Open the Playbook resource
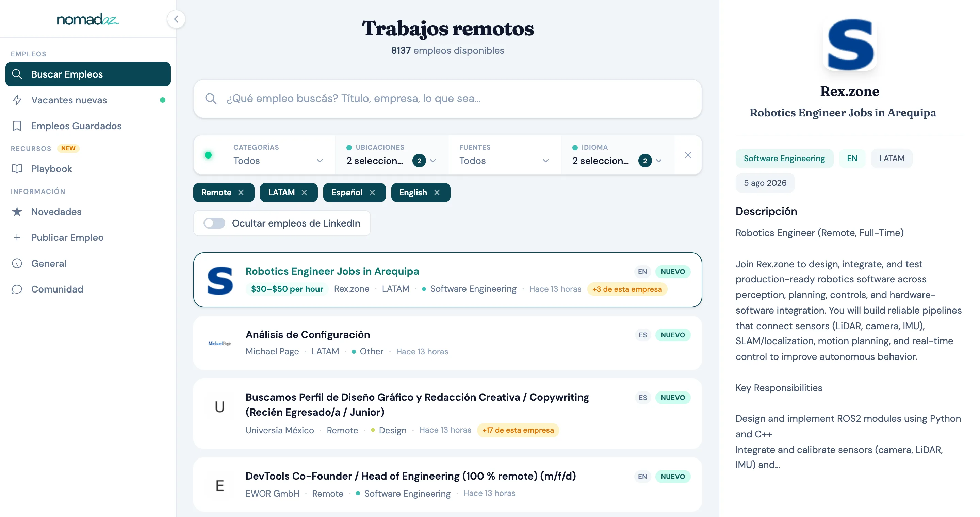This screenshot has width=980, height=517. coord(88,169)
